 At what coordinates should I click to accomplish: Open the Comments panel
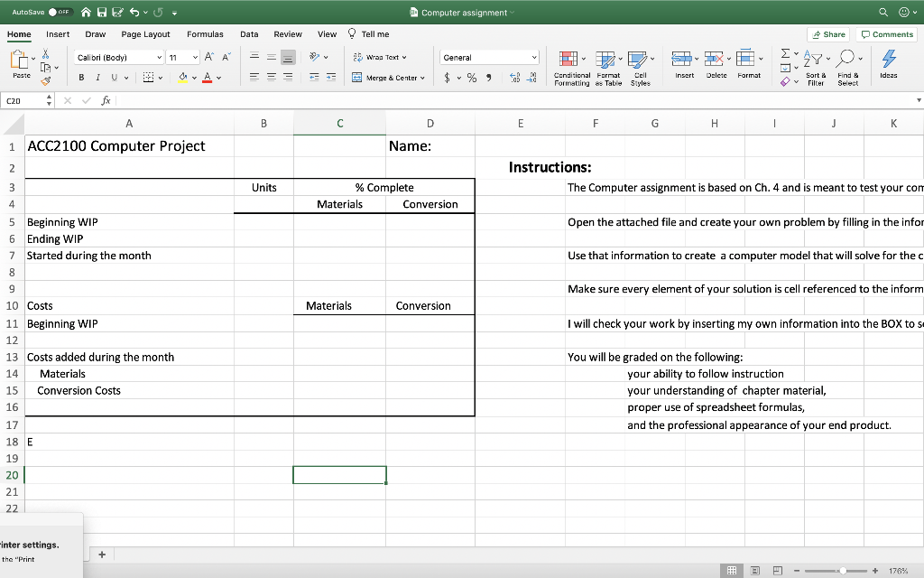click(886, 33)
